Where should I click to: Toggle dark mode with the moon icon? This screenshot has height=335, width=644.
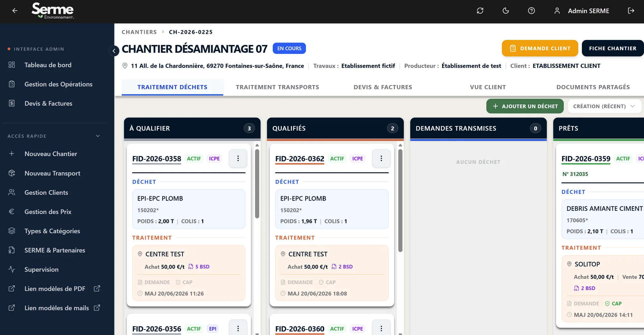(506, 11)
